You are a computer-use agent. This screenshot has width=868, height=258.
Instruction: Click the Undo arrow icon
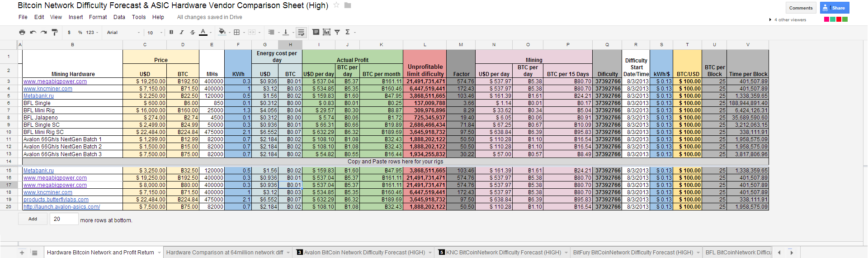coord(33,32)
